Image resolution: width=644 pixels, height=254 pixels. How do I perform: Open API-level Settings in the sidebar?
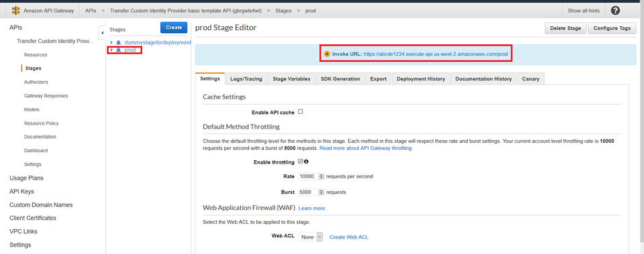(32, 164)
